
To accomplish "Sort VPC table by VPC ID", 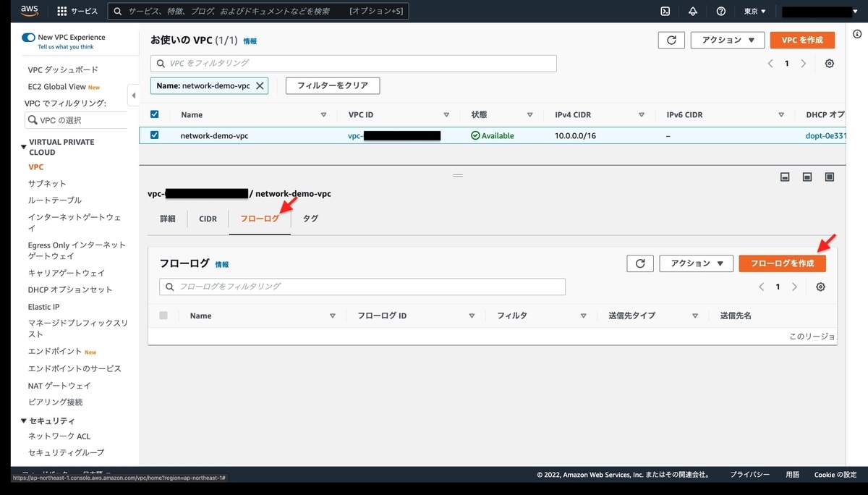I will click(x=446, y=115).
